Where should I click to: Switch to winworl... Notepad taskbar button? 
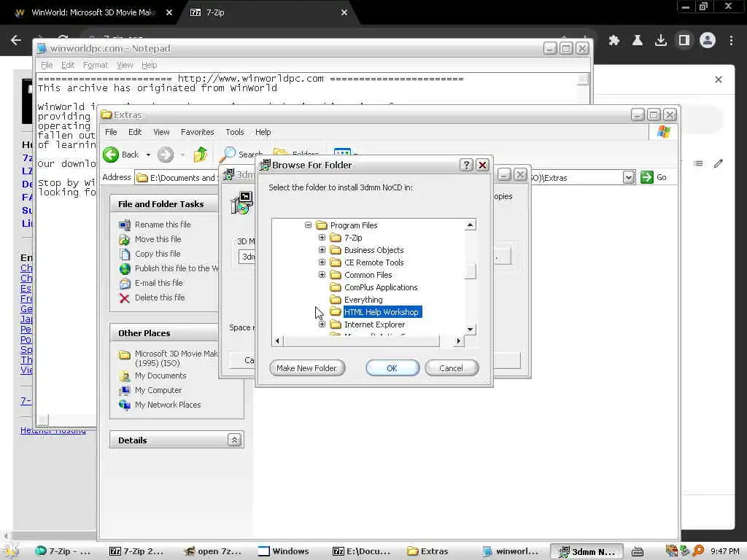pos(511,551)
